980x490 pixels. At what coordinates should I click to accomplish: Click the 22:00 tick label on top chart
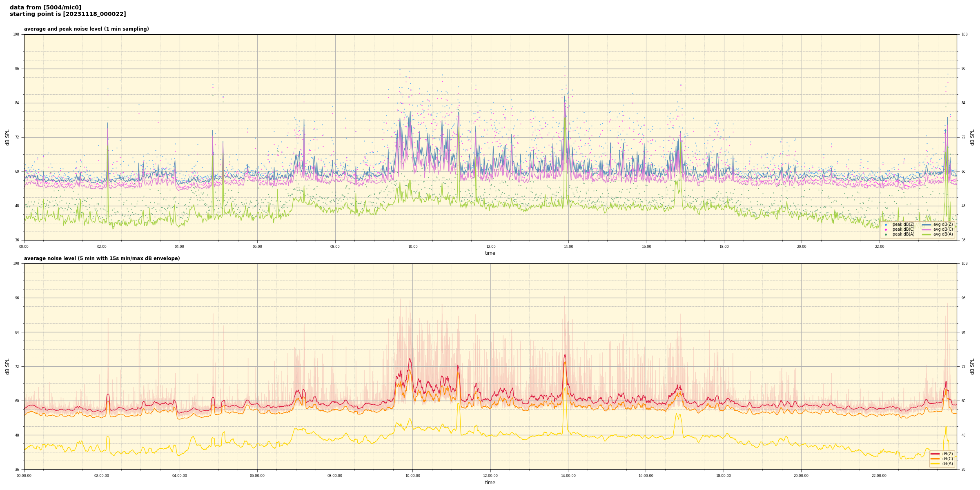pyautogui.click(x=880, y=247)
